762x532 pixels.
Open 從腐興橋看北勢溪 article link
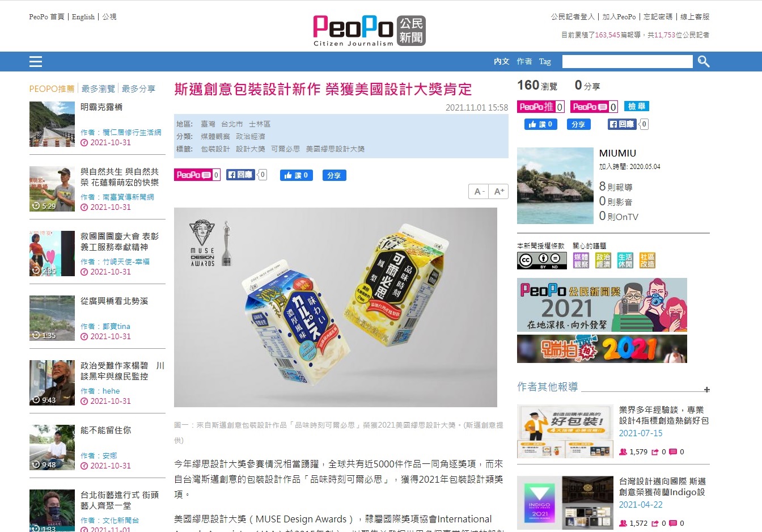[114, 301]
